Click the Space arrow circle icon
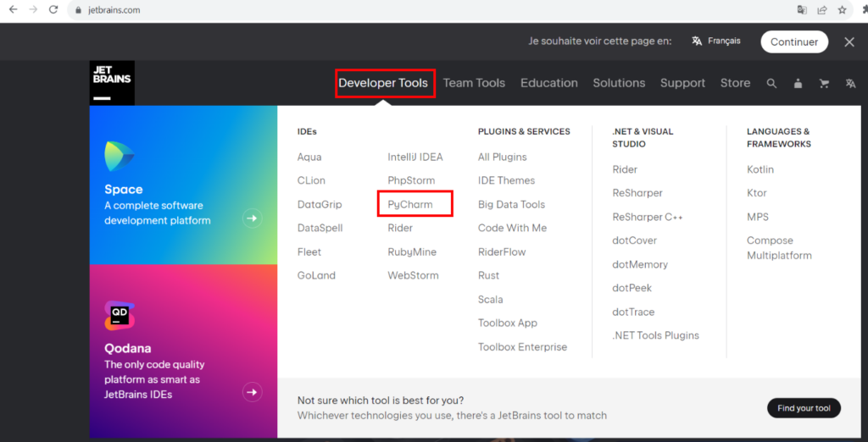 [x=252, y=218]
